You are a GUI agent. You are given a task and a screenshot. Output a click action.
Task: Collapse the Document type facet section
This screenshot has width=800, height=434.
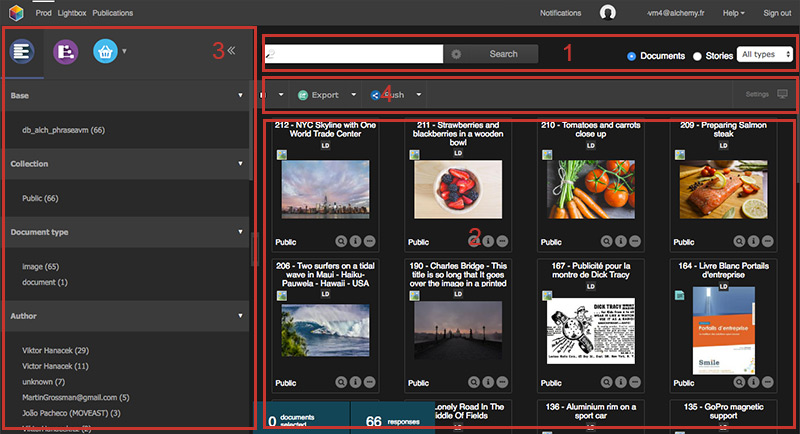[x=240, y=232]
